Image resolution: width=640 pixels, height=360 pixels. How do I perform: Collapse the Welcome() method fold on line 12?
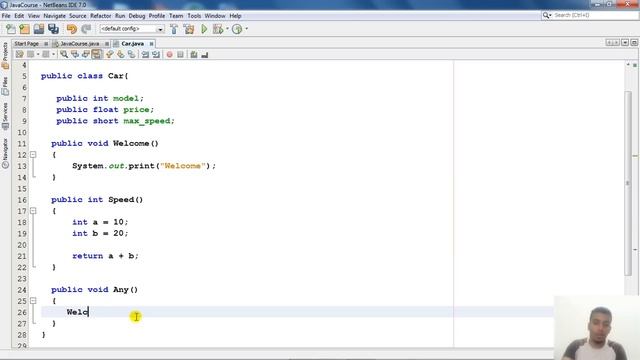pyautogui.click(x=33, y=155)
